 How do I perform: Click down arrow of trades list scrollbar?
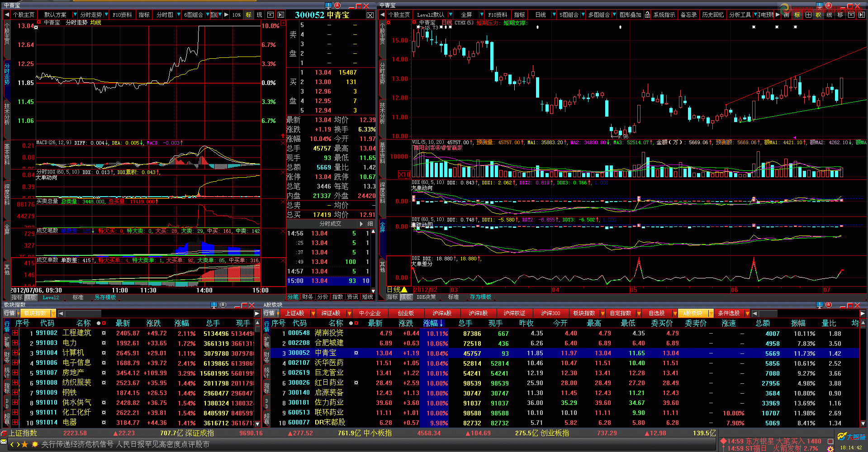tap(373, 291)
